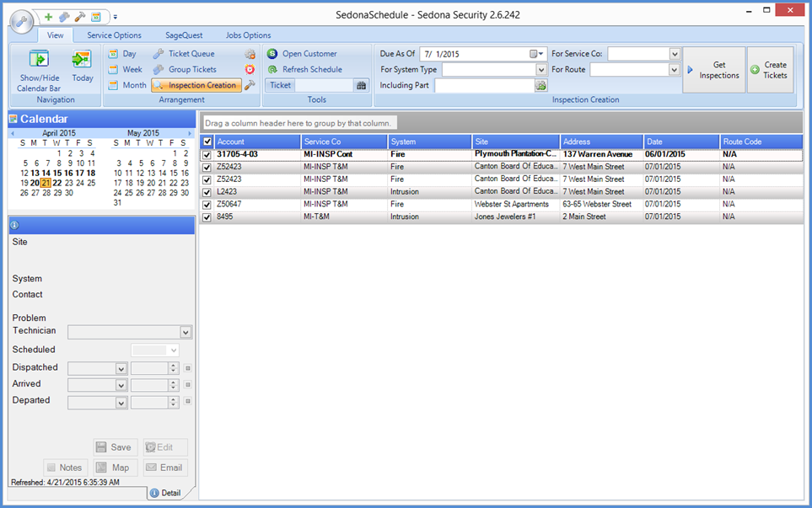Jump to Today in the schedule
The image size is (812, 508).
(83, 66)
